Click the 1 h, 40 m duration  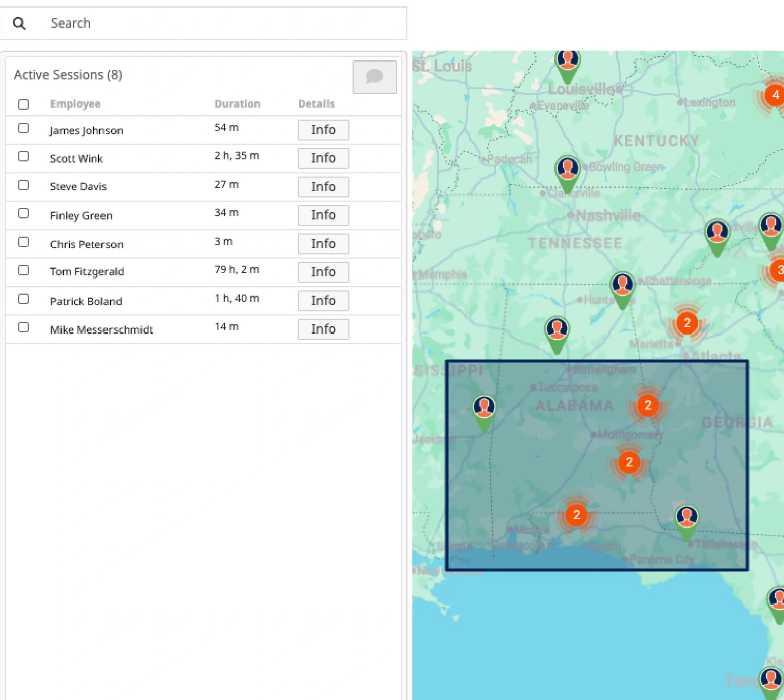(237, 298)
